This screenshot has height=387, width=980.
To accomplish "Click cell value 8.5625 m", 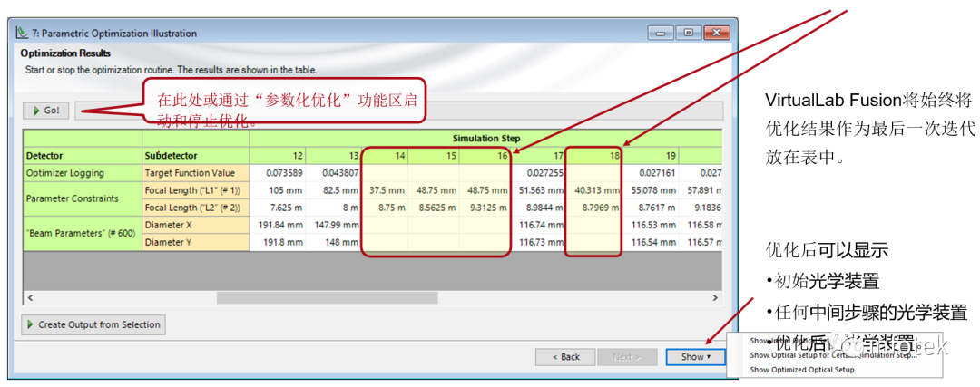I will [x=434, y=208].
